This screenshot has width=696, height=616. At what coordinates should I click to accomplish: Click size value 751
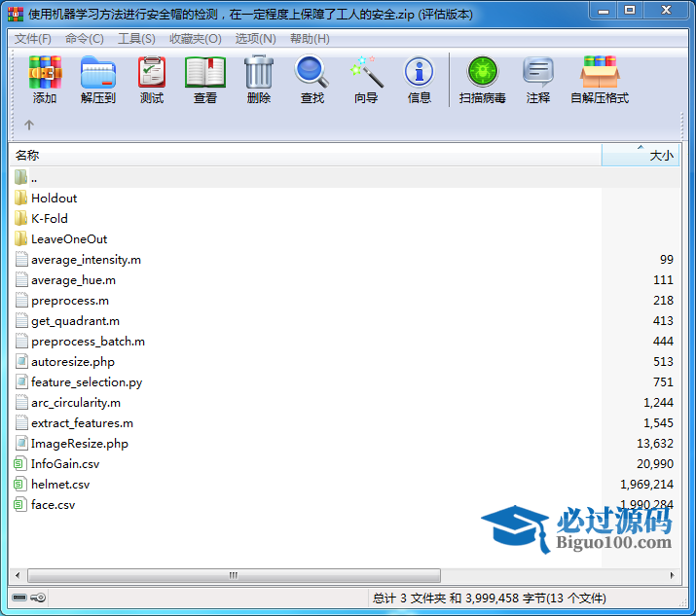click(x=663, y=382)
